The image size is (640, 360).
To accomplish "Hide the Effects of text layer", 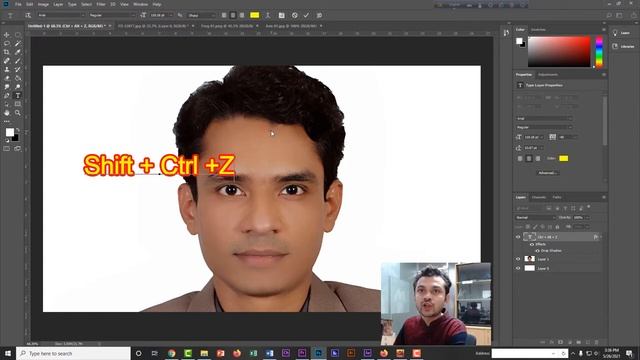I will pos(532,244).
